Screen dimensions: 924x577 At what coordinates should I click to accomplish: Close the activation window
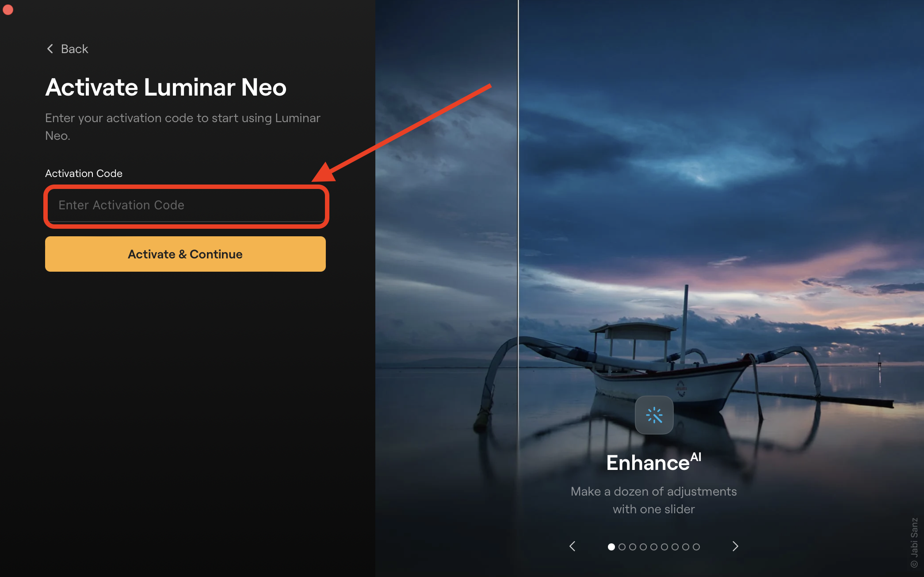(x=8, y=10)
